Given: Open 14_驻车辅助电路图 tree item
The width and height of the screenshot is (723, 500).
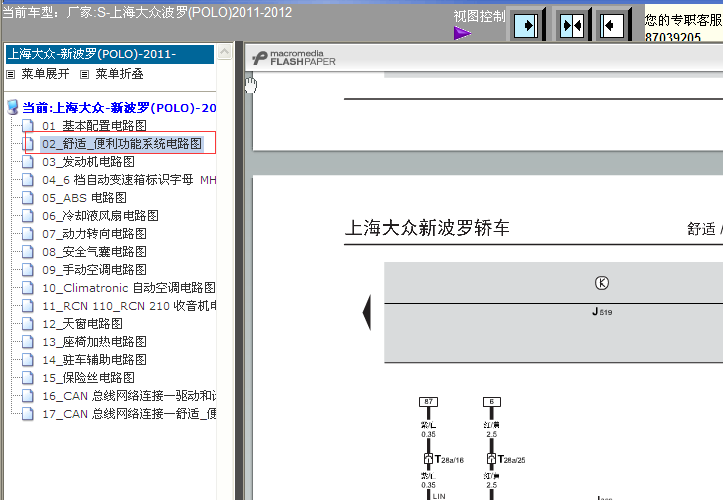Looking at the screenshot, I should pos(95,359).
